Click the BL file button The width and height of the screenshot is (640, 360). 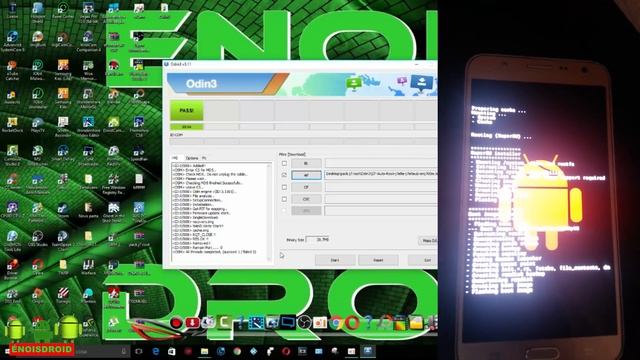(306, 163)
